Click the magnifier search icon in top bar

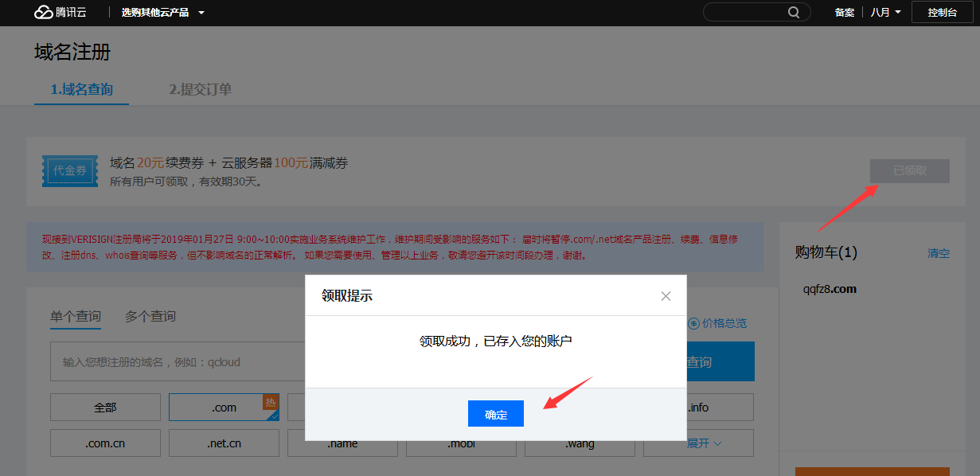pyautogui.click(x=794, y=13)
